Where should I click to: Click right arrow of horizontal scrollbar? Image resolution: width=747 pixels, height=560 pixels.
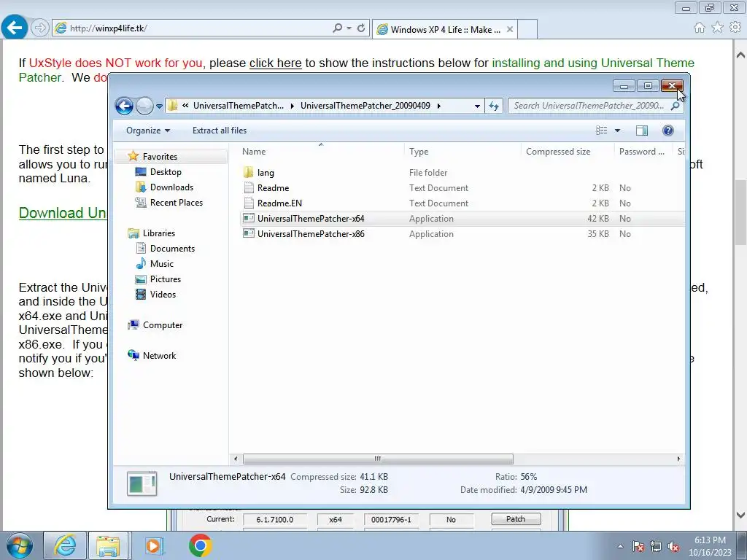pyautogui.click(x=678, y=459)
